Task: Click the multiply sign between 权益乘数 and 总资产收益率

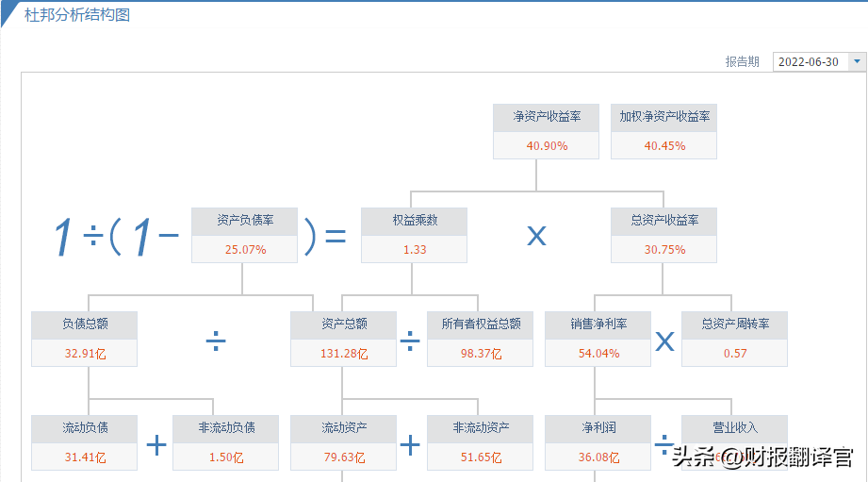Action: (536, 236)
